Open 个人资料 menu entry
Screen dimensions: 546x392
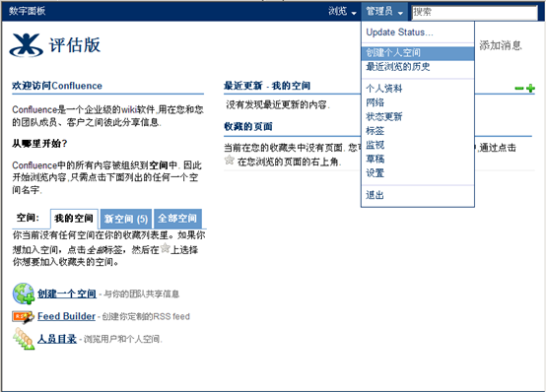[418, 89]
